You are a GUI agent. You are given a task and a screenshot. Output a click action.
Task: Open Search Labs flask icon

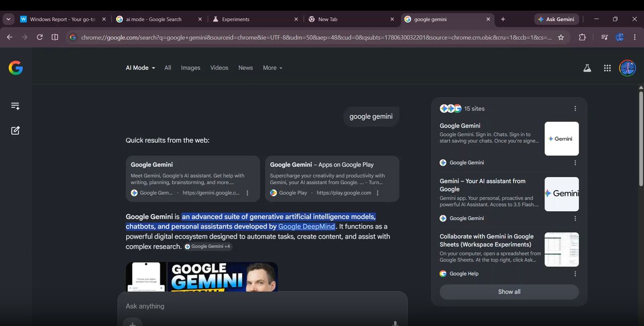[587, 68]
